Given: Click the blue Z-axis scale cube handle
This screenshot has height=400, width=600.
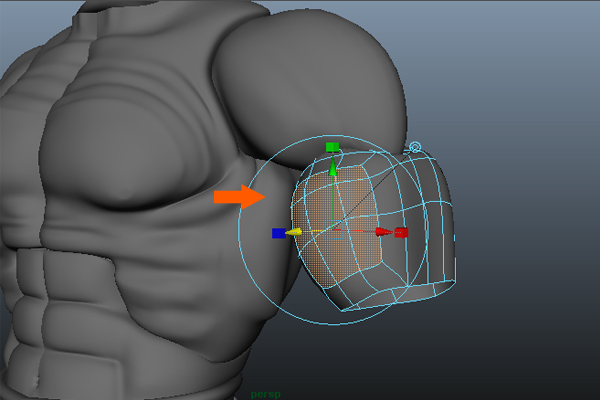Looking at the screenshot, I should click(279, 233).
